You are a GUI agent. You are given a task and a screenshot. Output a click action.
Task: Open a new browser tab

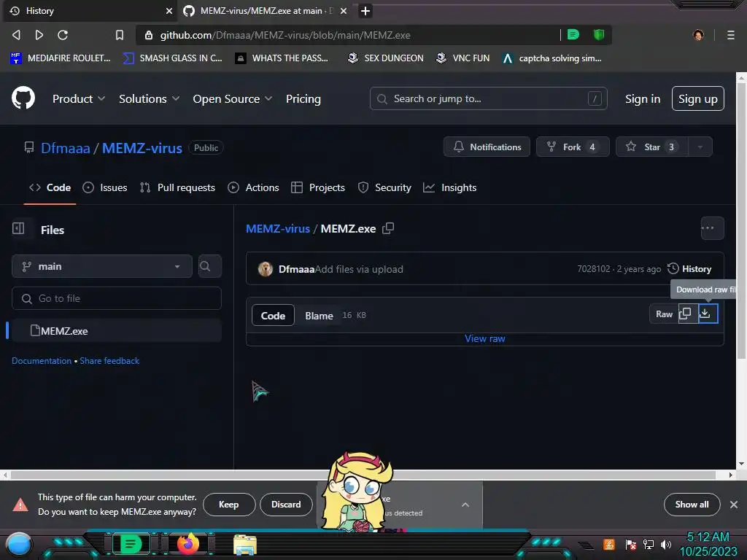pyautogui.click(x=365, y=10)
